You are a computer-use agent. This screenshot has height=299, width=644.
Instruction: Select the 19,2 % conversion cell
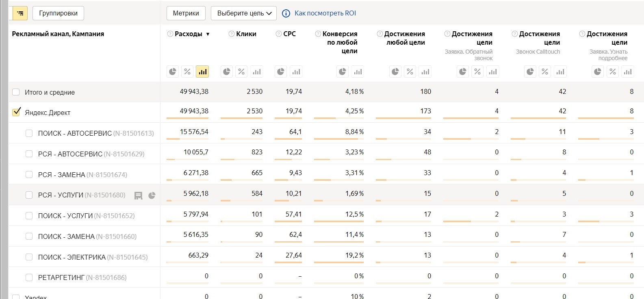point(354,255)
